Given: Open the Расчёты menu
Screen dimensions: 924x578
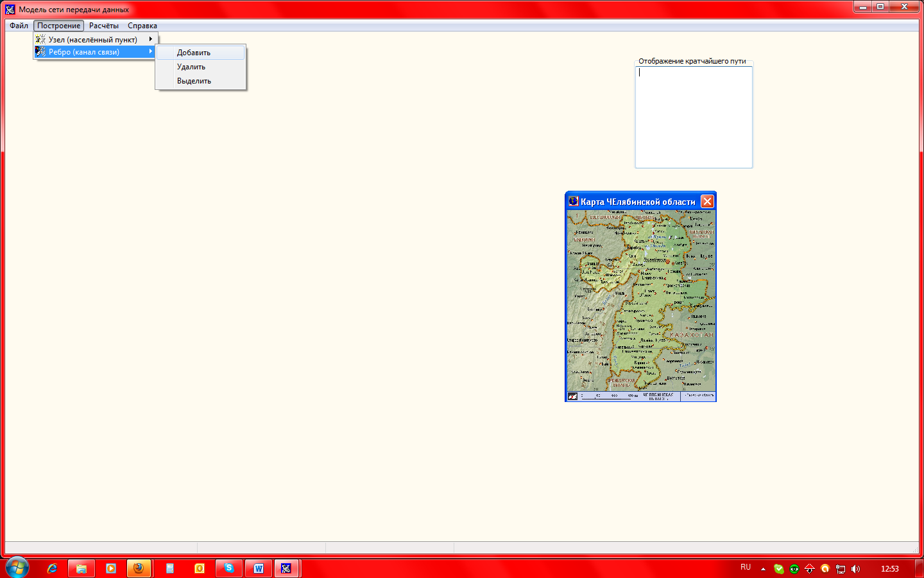Looking at the screenshot, I should pyautogui.click(x=104, y=26).
